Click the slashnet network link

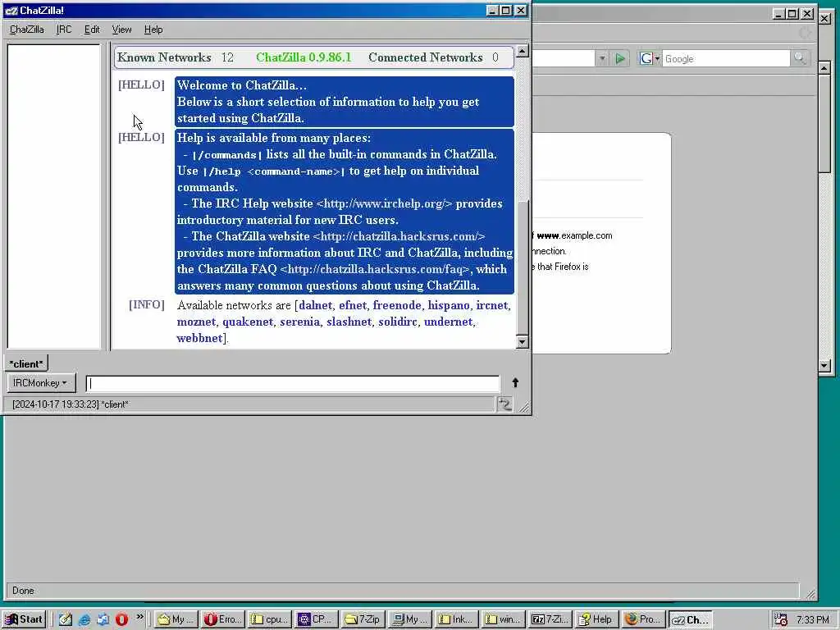(349, 322)
